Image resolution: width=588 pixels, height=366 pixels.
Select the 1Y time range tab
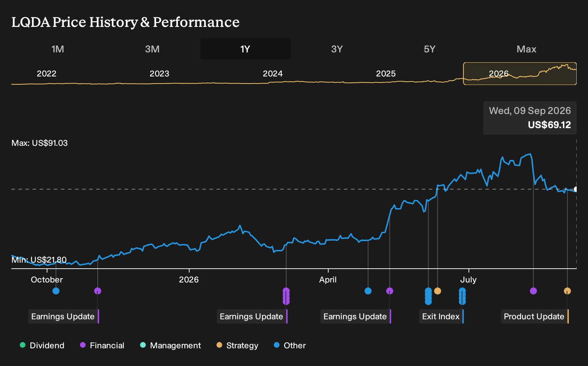coord(246,49)
